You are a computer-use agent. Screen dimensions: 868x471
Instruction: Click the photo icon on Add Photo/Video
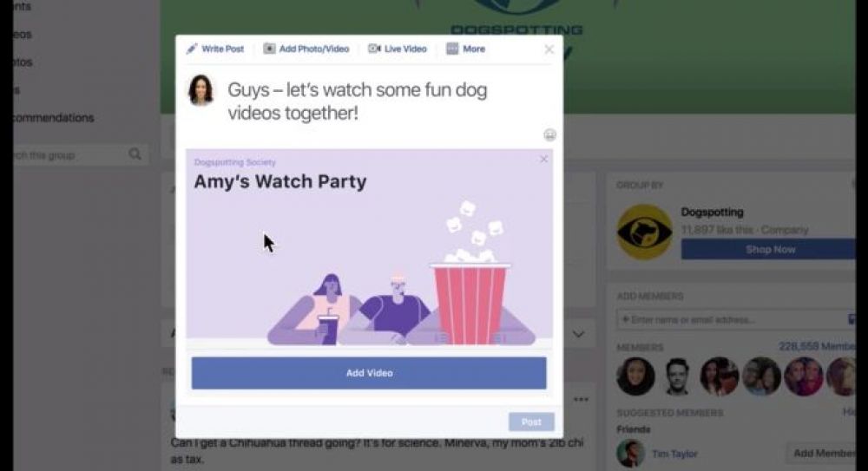coord(269,49)
